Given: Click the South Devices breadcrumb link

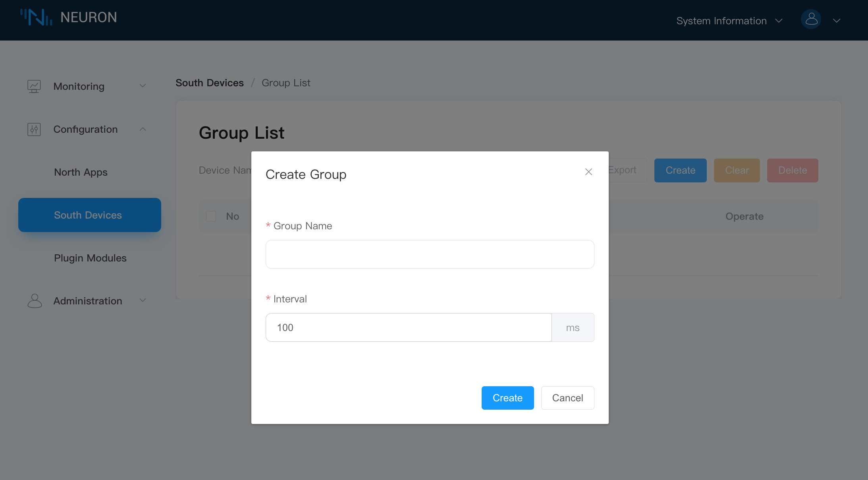Looking at the screenshot, I should pos(209,83).
